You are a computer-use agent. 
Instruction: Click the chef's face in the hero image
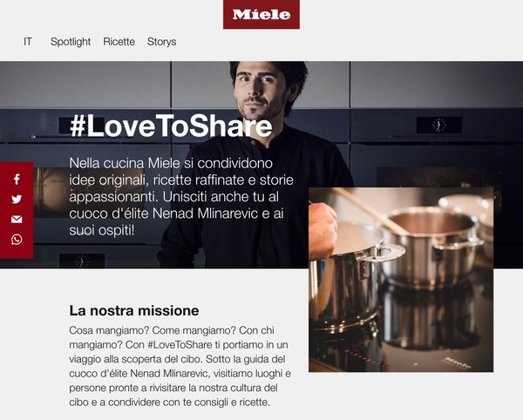coord(260,90)
